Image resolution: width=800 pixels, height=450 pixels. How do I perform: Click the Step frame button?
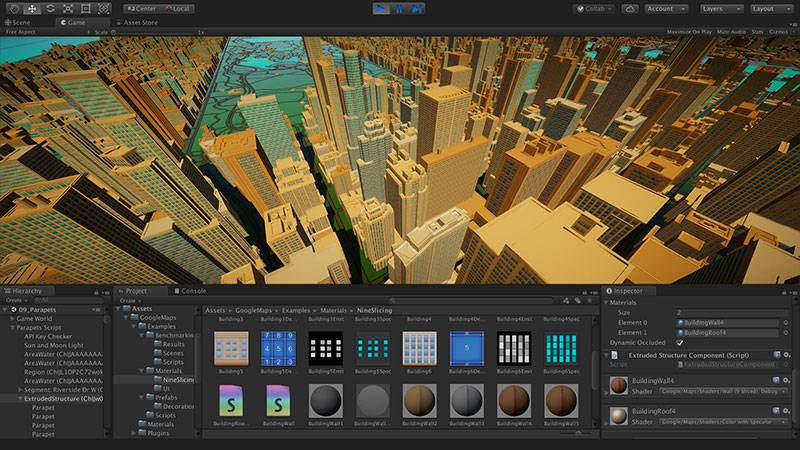point(417,8)
